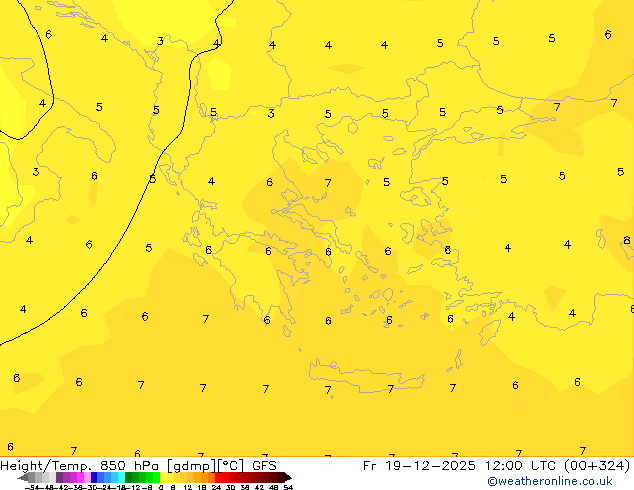Click the copyright symbol before weatheronline
Image resolution: width=634 pixels, height=490 pixels.
[492, 481]
